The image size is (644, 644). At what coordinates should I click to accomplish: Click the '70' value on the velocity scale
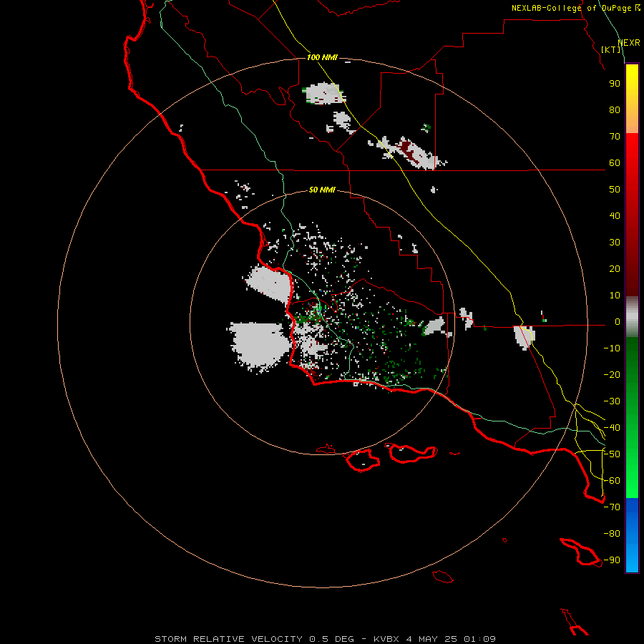tap(615, 137)
